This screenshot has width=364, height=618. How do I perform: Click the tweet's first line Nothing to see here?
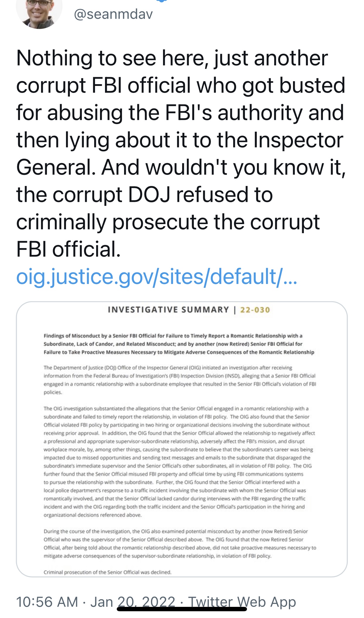172,58
